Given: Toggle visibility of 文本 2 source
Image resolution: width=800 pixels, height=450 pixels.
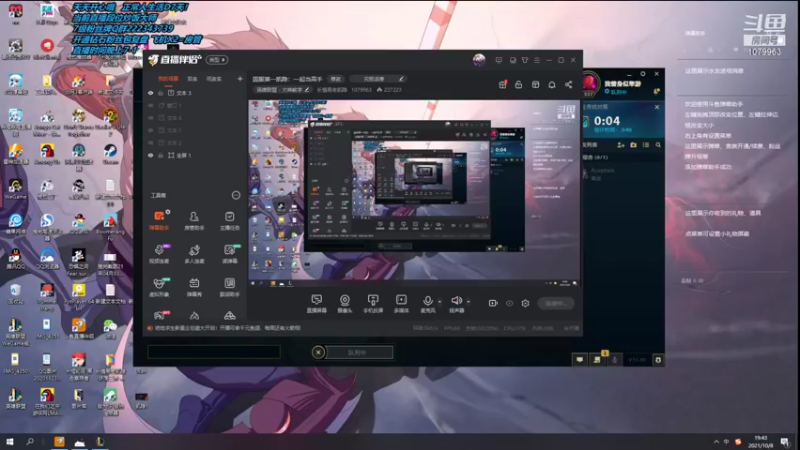Looking at the screenshot, I should coord(151,143).
